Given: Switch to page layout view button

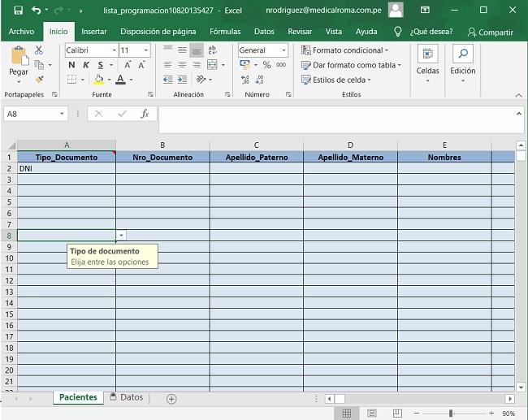Looking at the screenshot, I should (x=372, y=414).
